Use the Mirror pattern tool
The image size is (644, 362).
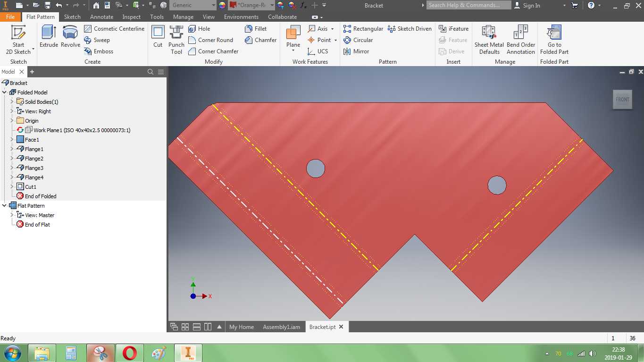point(356,51)
